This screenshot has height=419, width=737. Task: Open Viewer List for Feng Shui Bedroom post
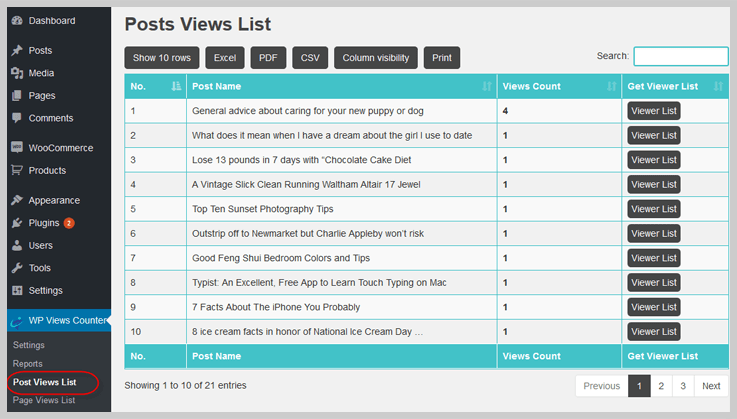(654, 258)
